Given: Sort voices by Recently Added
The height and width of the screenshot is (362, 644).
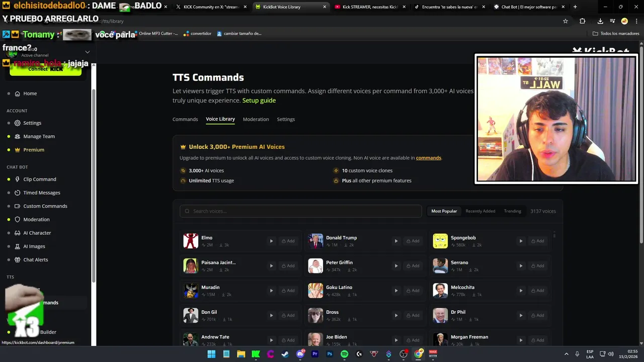Looking at the screenshot, I should (x=480, y=211).
